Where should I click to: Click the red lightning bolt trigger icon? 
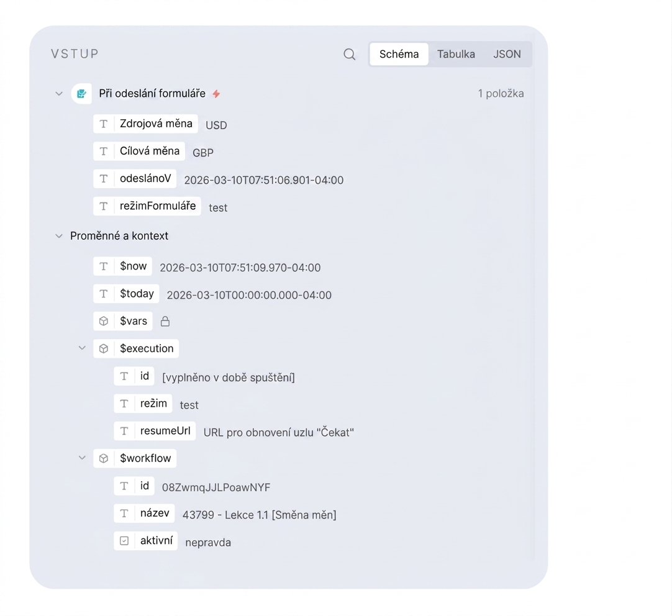(216, 94)
